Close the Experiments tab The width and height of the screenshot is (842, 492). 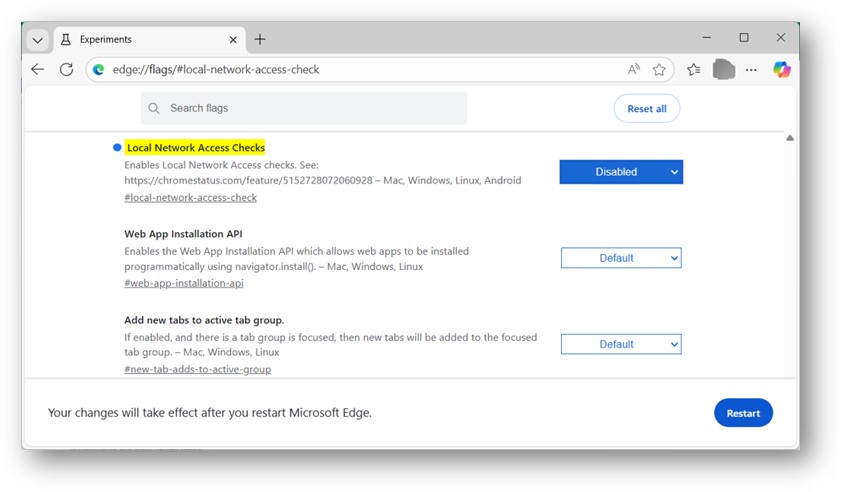[233, 40]
